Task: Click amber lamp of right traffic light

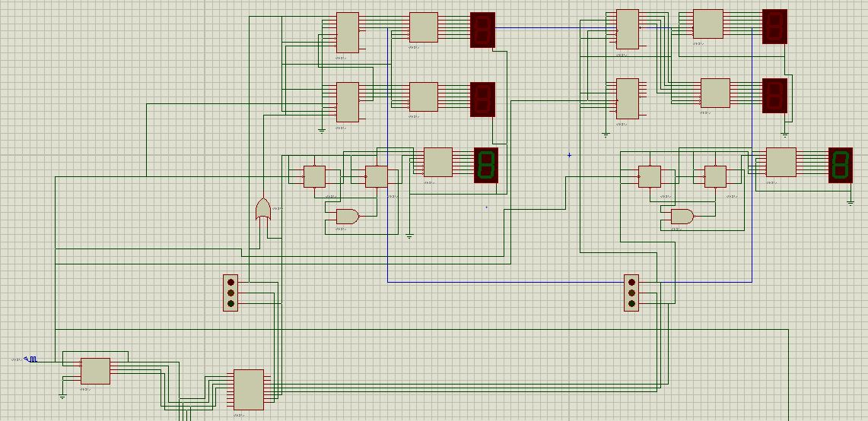Action: click(631, 293)
